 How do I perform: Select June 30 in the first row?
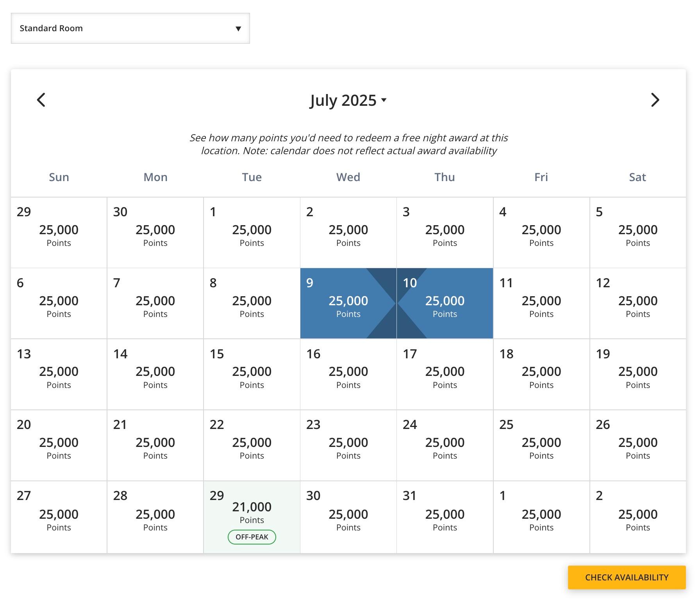pos(155,233)
